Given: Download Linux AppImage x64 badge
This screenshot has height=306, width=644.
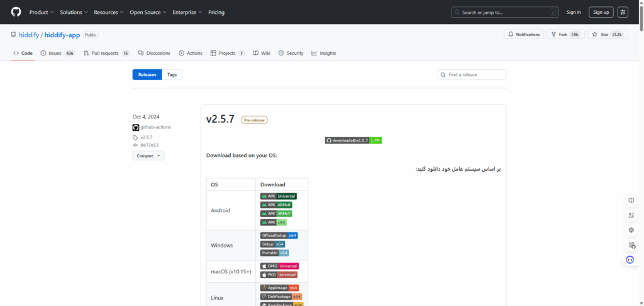Looking at the screenshot, I should [x=280, y=288].
